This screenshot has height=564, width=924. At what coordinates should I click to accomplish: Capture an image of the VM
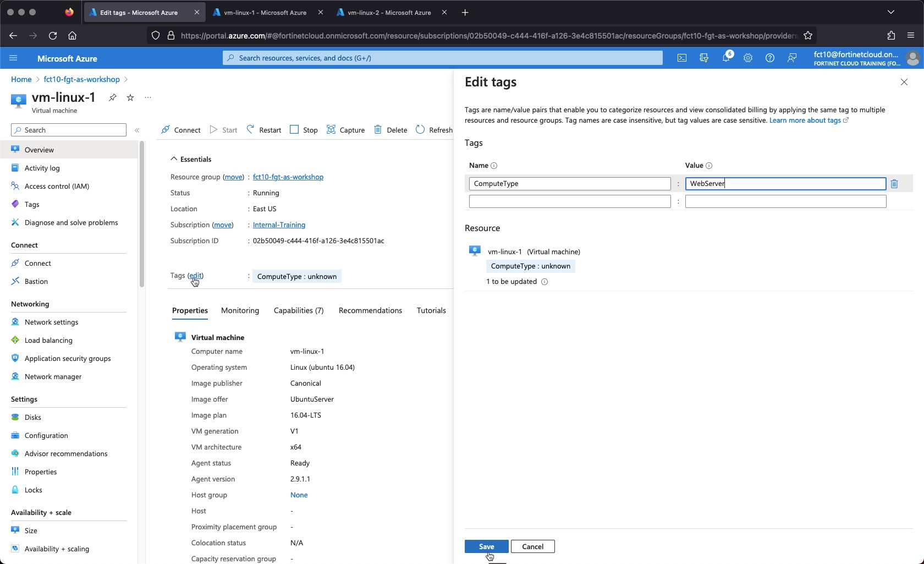(345, 130)
